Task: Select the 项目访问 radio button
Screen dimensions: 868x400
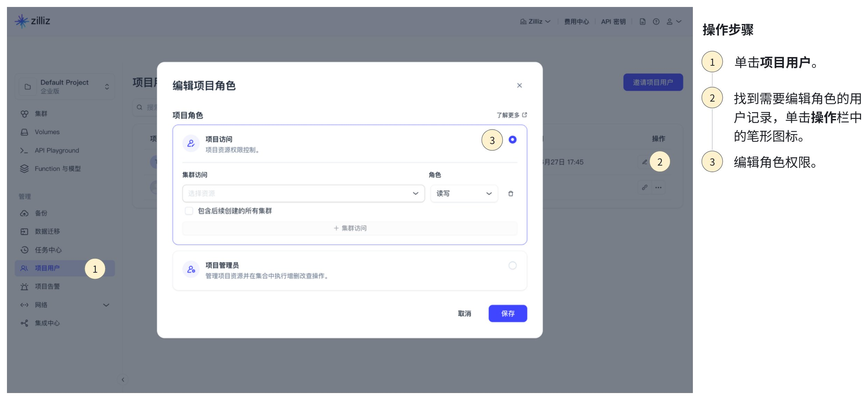Action: (x=512, y=140)
